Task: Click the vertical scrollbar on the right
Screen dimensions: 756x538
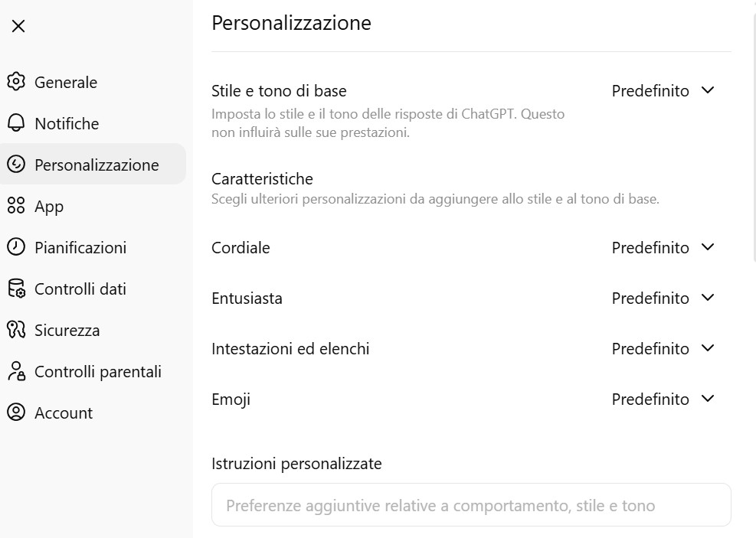Action: pyautogui.click(x=753, y=138)
